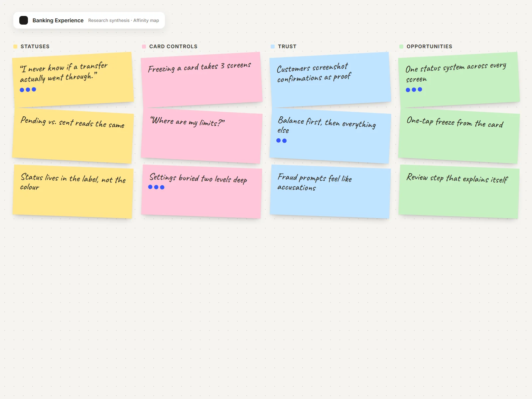This screenshot has width=532, height=399.
Task: Select the "Review step that explains itself" note
Action: [459, 191]
